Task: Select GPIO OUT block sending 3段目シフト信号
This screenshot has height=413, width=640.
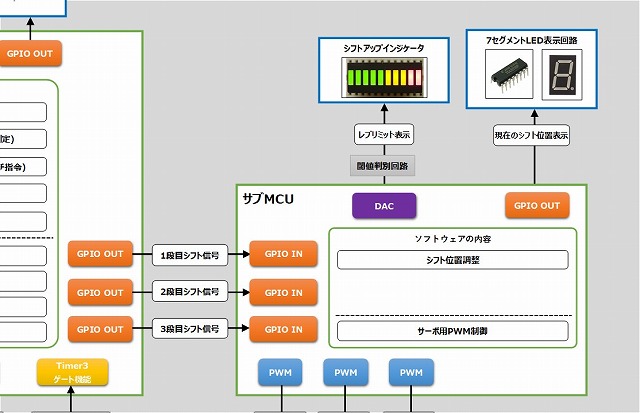Action: 100,329
